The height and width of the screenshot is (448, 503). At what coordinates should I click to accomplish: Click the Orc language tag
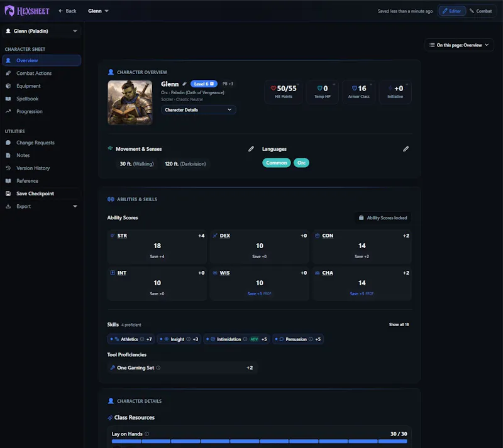[301, 163]
